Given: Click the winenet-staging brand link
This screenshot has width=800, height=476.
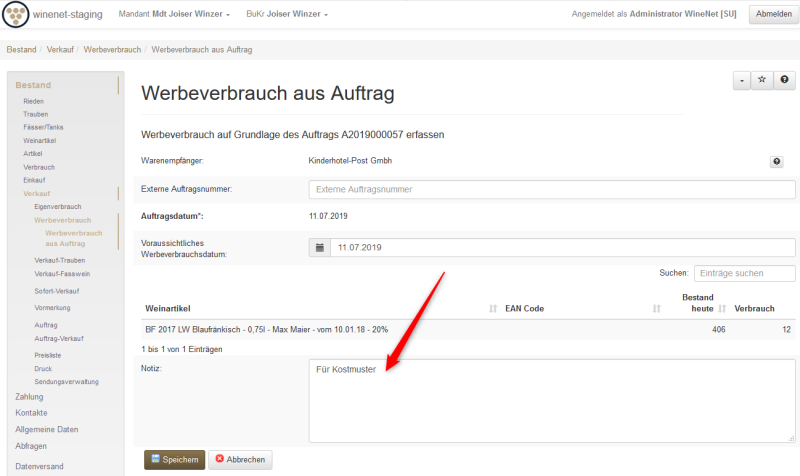Looking at the screenshot, I should [x=67, y=14].
